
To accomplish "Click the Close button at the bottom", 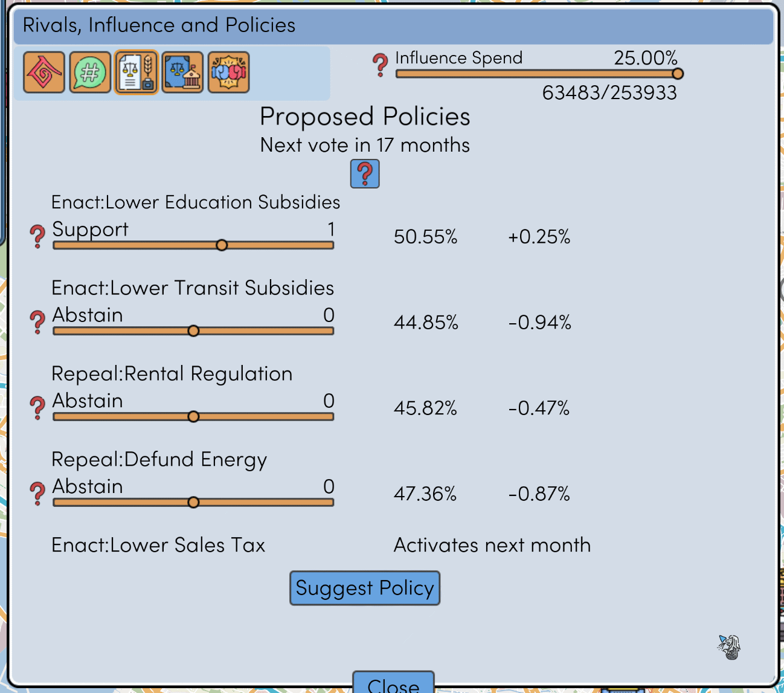I will point(393,683).
